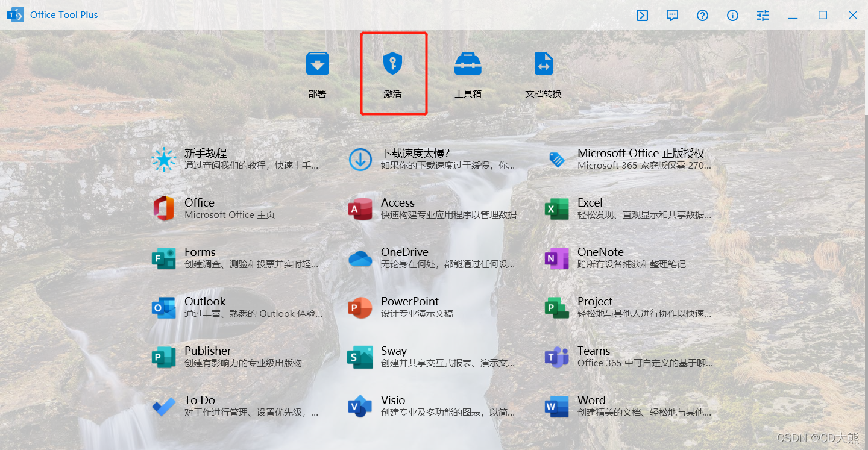Image resolution: width=868 pixels, height=450 pixels.
Task: Click the 'Microsoft Office 主页' description text
Action: click(230, 215)
